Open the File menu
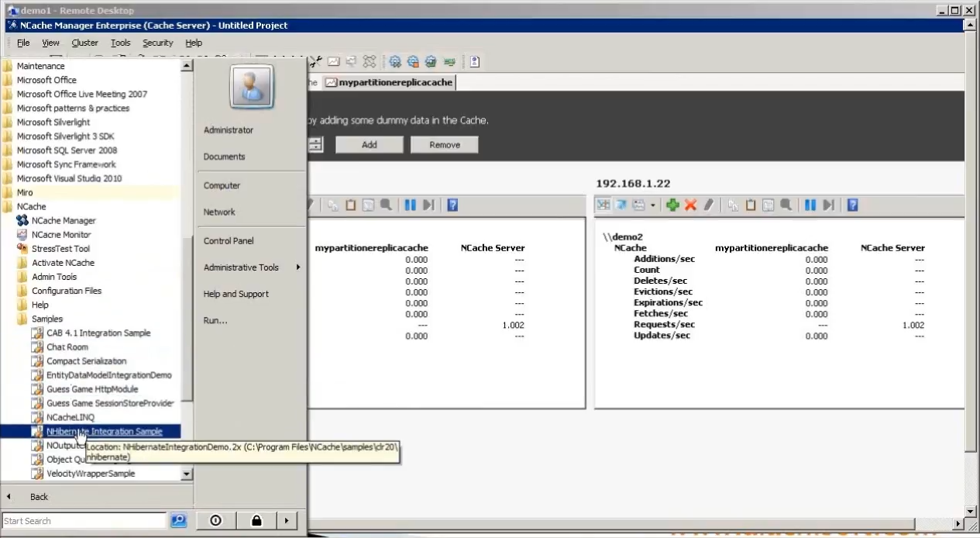The width and height of the screenshot is (980, 538). (x=23, y=43)
